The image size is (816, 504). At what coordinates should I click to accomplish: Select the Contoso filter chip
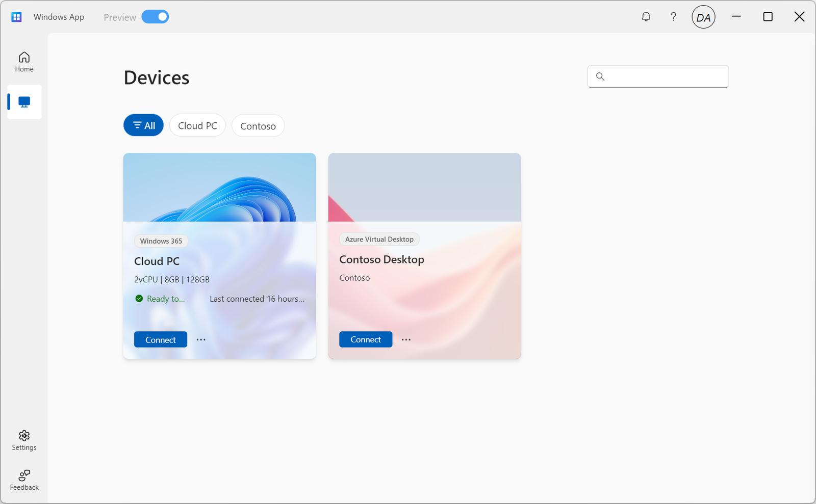click(258, 125)
